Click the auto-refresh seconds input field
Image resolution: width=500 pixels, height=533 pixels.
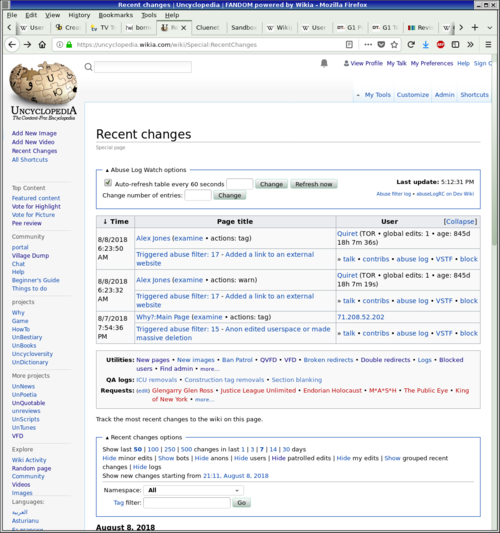(240, 184)
